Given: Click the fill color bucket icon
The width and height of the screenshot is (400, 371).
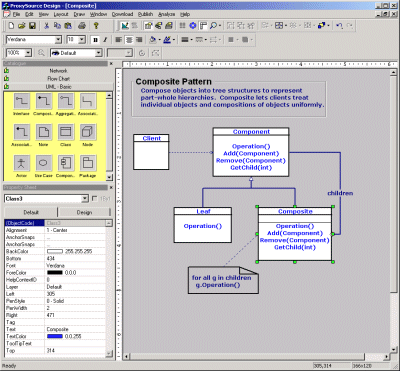Looking at the screenshot, I should [x=153, y=40].
